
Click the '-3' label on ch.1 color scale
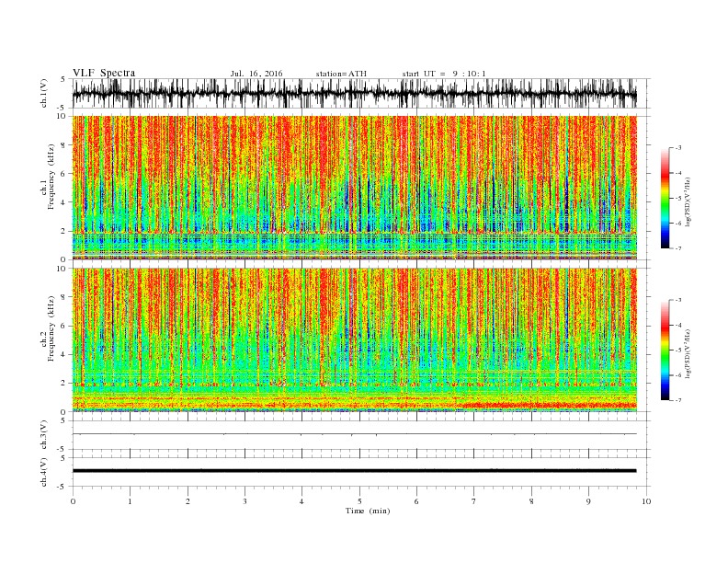[x=677, y=148]
